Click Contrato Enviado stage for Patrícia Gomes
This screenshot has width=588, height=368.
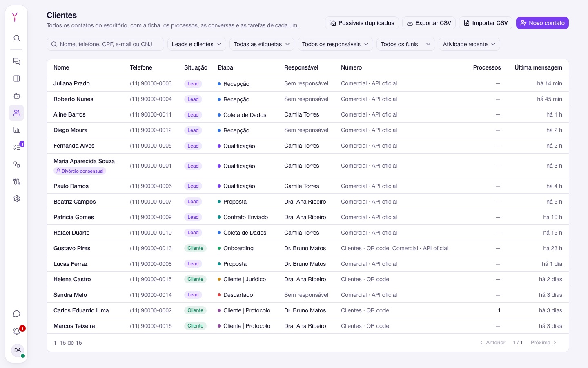tap(243, 217)
